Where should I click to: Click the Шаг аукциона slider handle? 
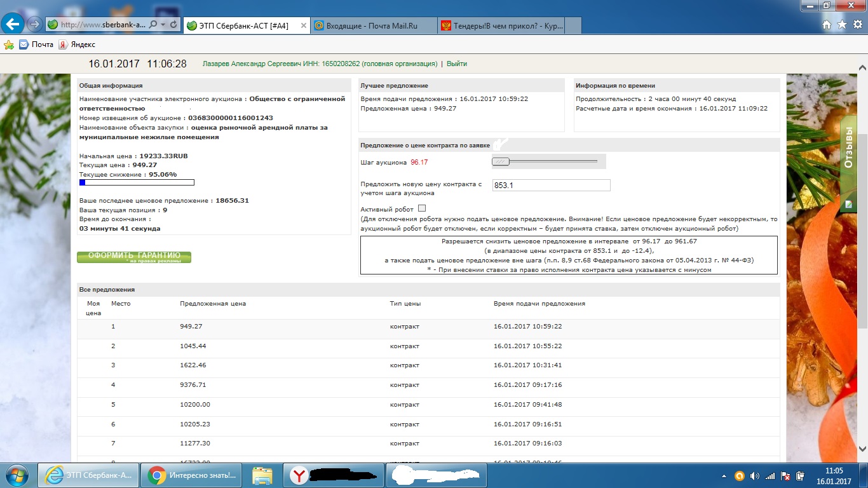501,161
